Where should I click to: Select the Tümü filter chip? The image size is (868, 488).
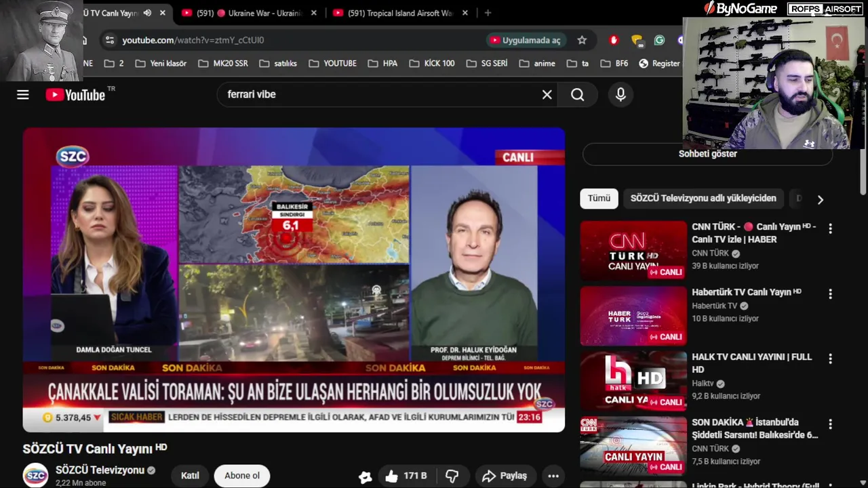(x=599, y=199)
